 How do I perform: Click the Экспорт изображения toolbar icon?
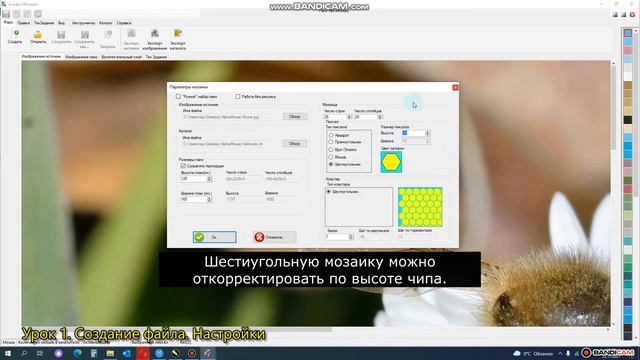coord(155,40)
